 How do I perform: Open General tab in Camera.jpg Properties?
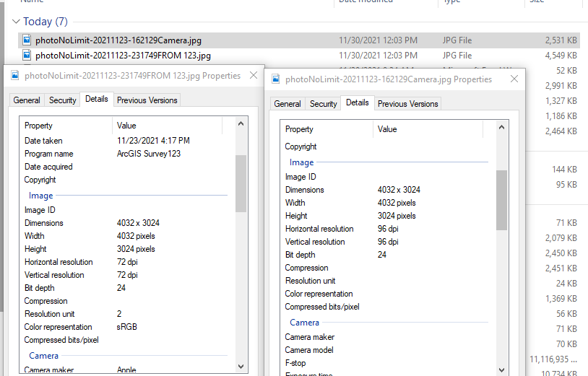[x=287, y=104]
